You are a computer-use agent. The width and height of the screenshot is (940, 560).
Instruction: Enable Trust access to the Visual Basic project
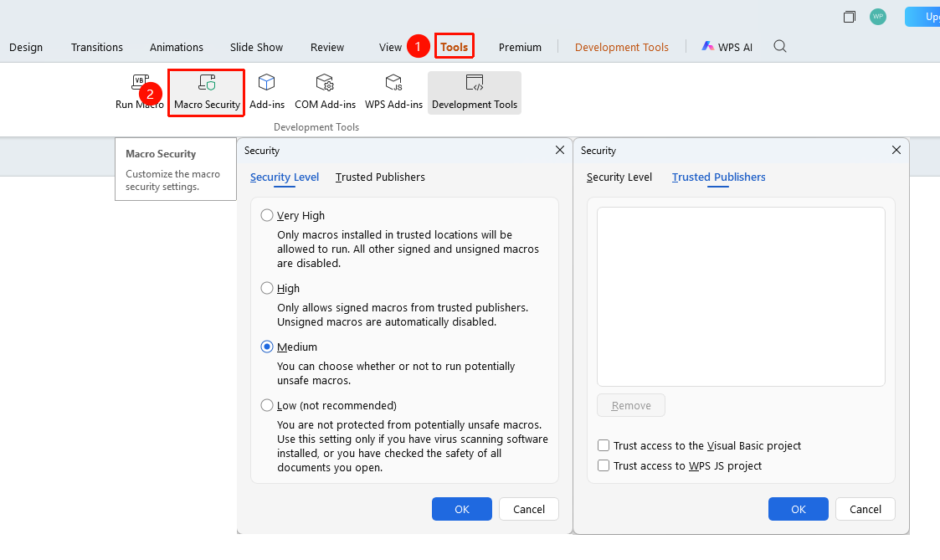(604, 445)
